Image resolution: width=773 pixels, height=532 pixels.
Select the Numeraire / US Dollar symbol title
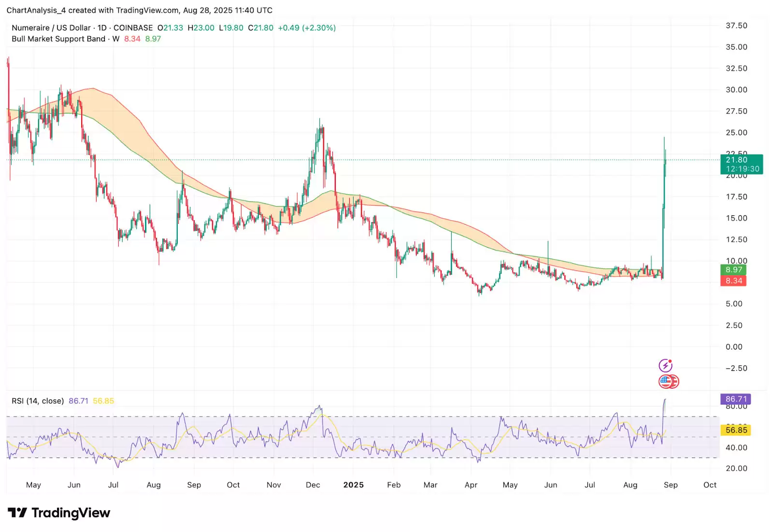click(51, 28)
